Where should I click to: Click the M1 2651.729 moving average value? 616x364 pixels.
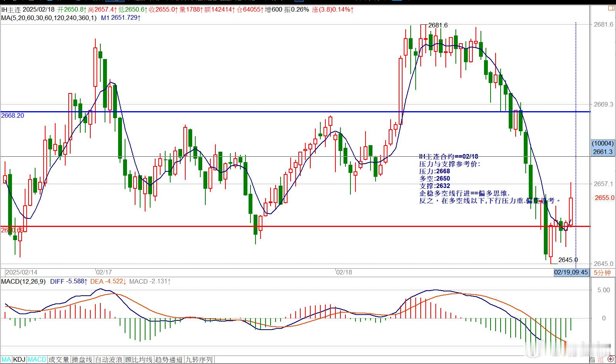click(121, 18)
